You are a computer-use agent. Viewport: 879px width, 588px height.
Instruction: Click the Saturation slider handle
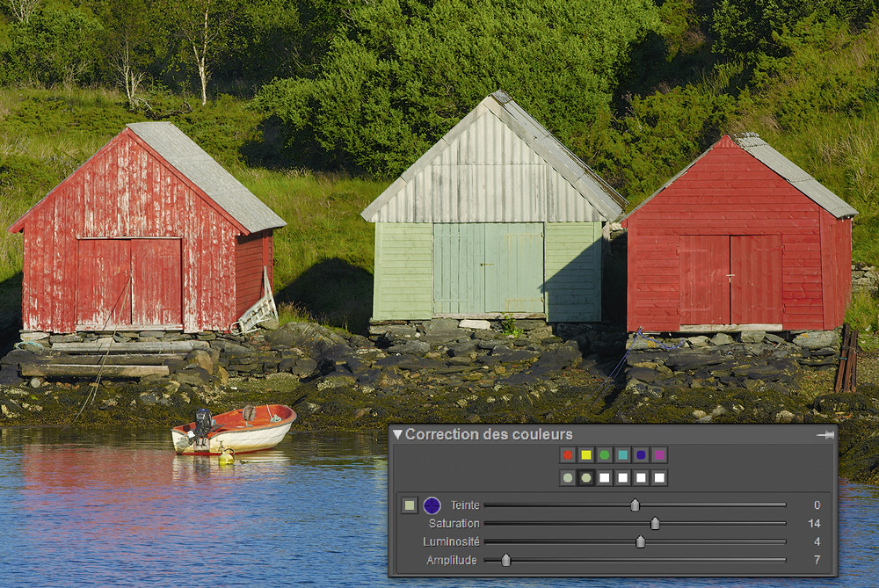[x=655, y=524]
